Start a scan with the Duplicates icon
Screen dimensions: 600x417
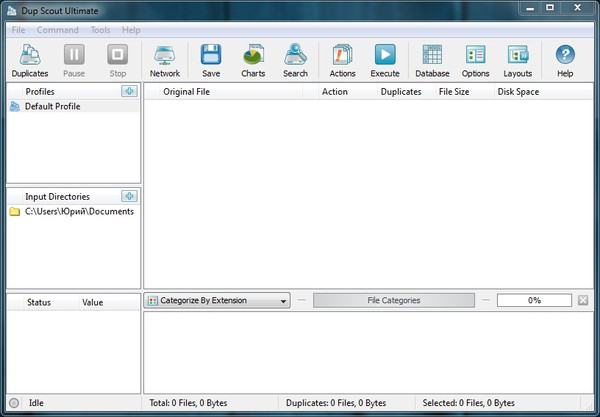pos(29,60)
